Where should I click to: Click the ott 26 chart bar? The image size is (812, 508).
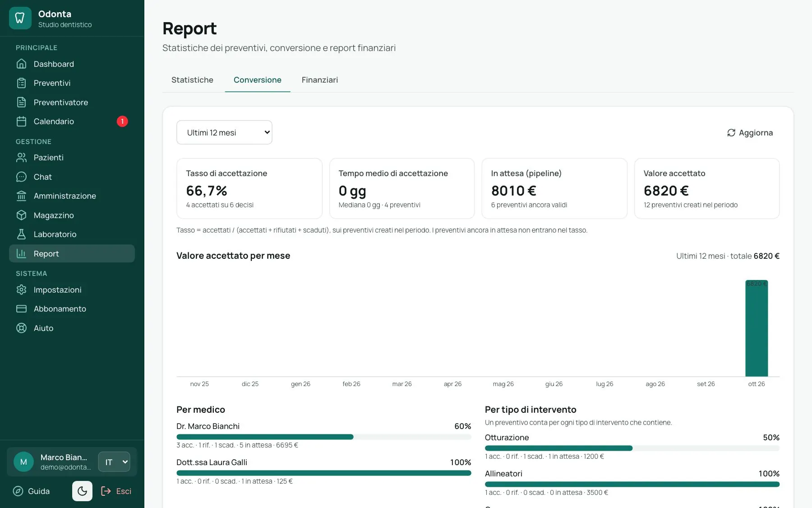tap(757, 328)
